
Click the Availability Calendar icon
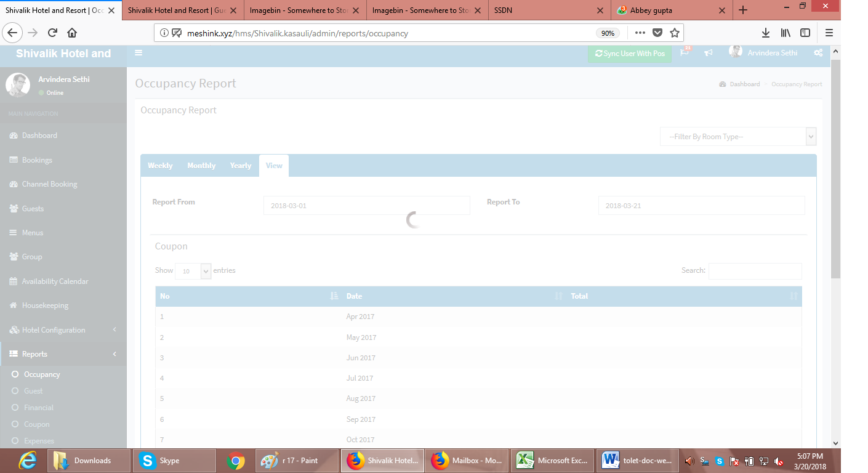point(14,281)
